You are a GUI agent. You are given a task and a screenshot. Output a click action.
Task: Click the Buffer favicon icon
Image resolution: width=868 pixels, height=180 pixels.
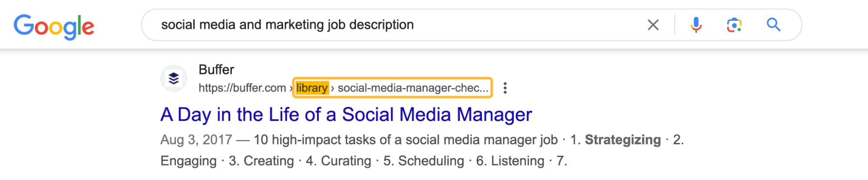(x=174, y=79)
